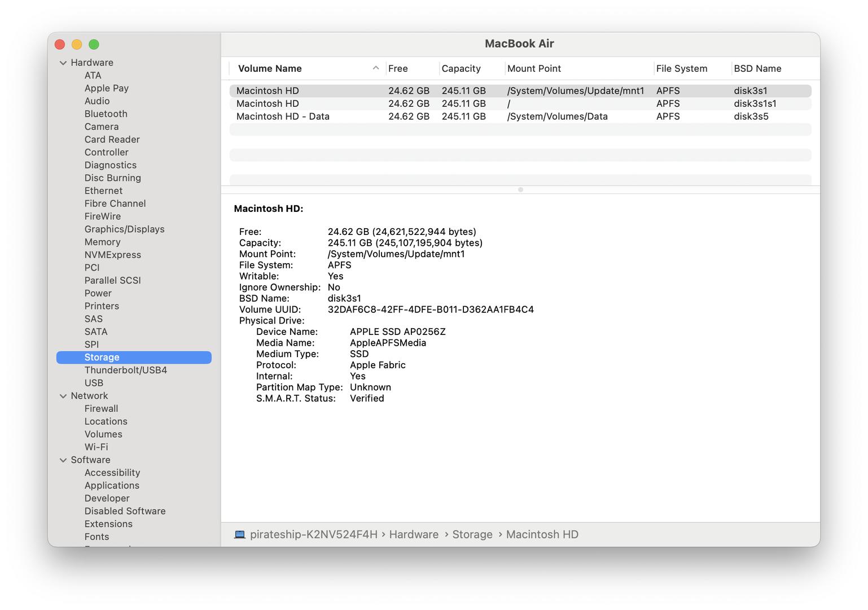Select the Macintosh HD - Data row

click(520, 116)
